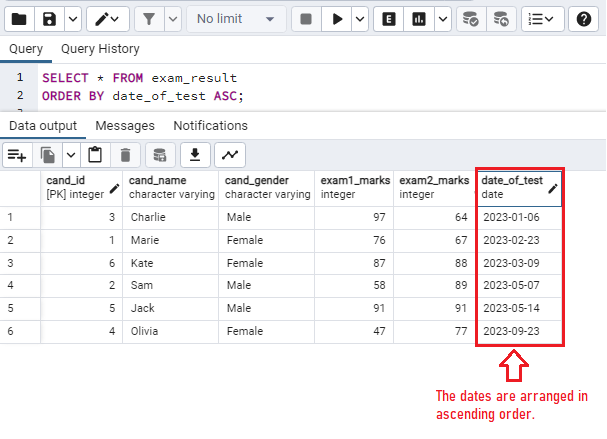The image size is (607, 439).
Task: Expand the execute options dropdown arrow
Action: coord(360,19)
